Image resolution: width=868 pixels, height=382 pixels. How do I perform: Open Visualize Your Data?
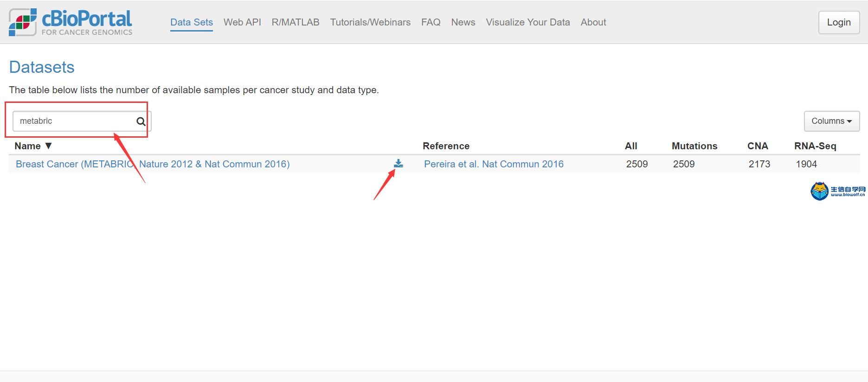point(528,22)
